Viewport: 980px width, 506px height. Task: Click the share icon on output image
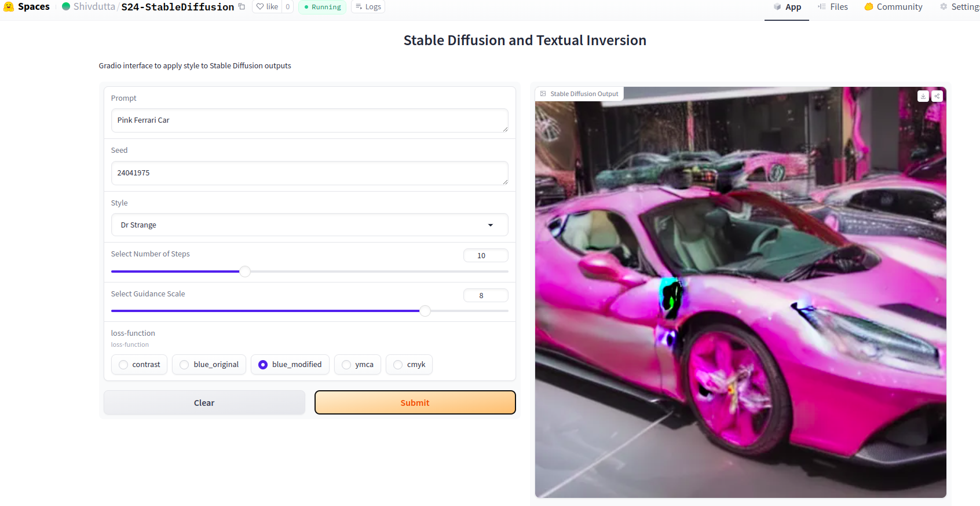coord(937,96)
